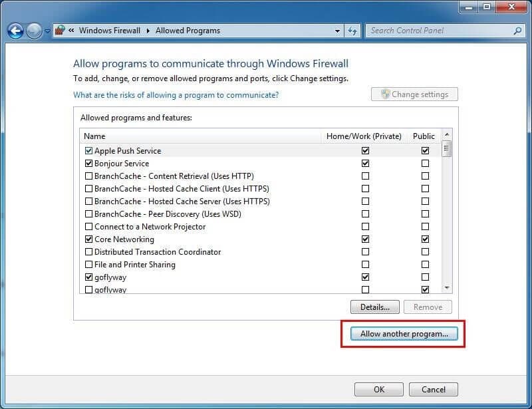This screenshot has height=409, width=532.
Task: Show hidden breadcrumb levels via double chevron
Action: (x=71, y=30)
